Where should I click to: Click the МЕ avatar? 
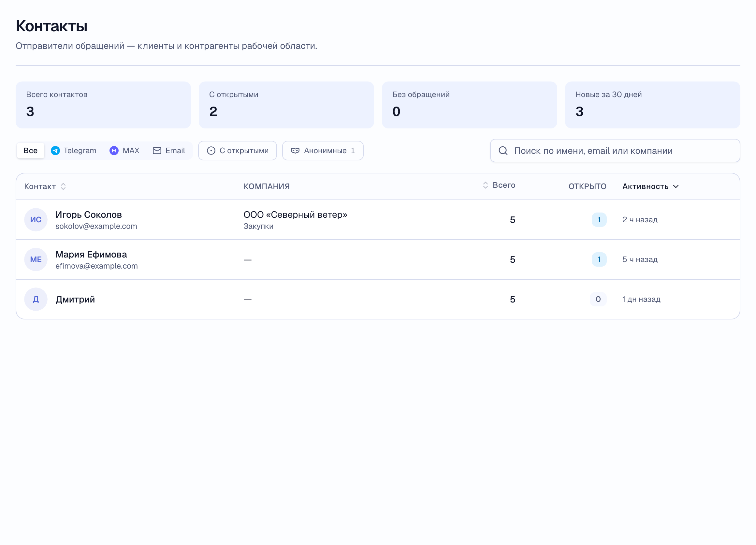tap(36, 259)
